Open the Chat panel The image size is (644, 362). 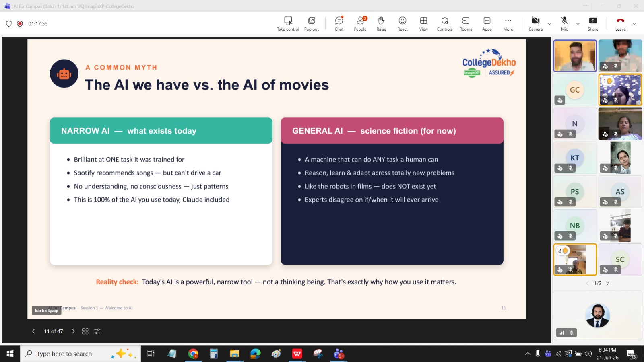(339, 24)
